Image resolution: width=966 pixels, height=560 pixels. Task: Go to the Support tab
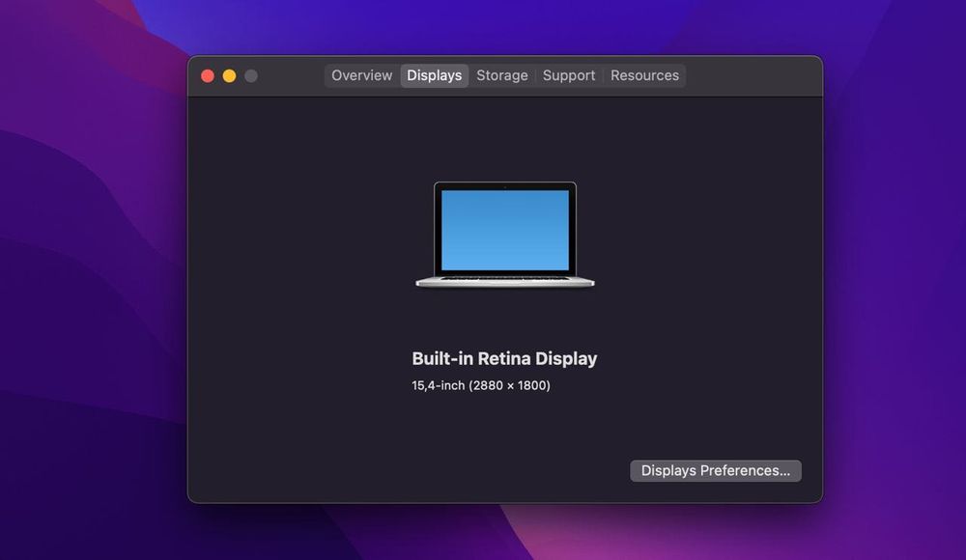(x=569, y=75)
